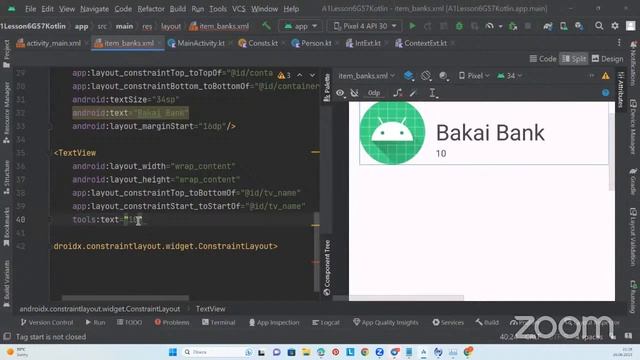The image size is (640, 360).
Task: Open the Pixel device preview dropdown
Action: 474,76
